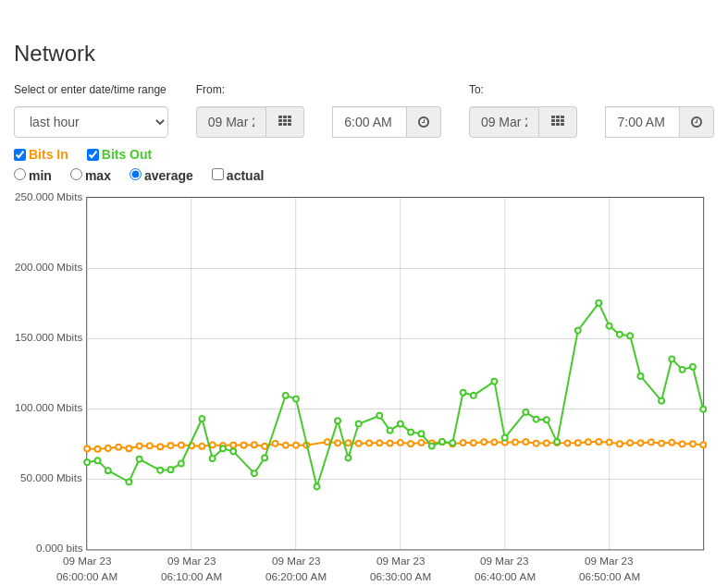This screenshot has height=586, width=728.
Task: Click the Select or enter date/time range label
Action: 90,90
